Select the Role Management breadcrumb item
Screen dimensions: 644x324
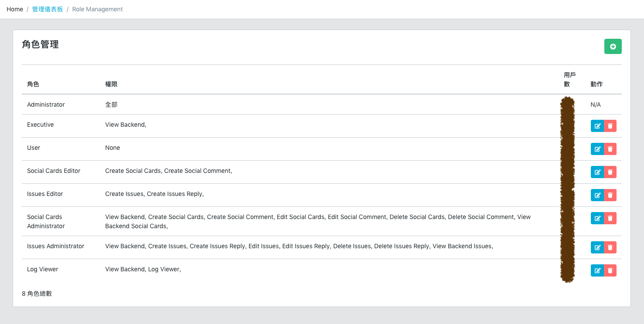click(x=98, y=9)
